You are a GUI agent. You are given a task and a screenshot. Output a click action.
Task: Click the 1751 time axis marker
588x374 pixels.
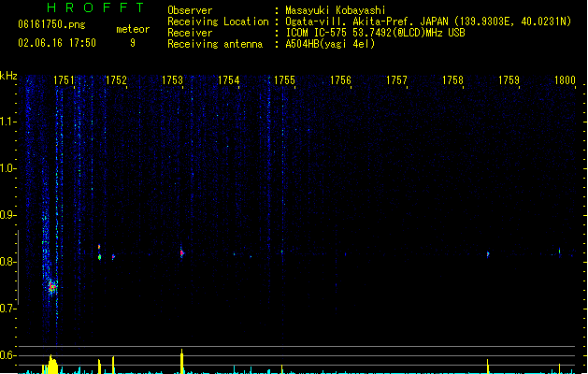coord(65,80)
